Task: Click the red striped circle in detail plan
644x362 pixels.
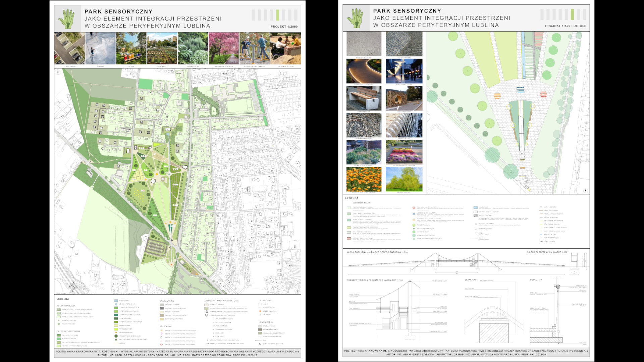Action: [543, 95]
